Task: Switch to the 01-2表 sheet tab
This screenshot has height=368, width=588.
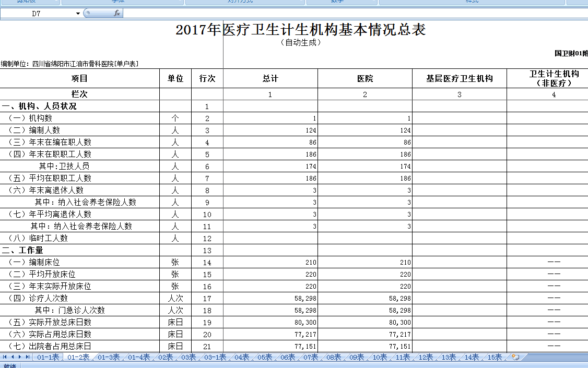Action: click(78, 357)
